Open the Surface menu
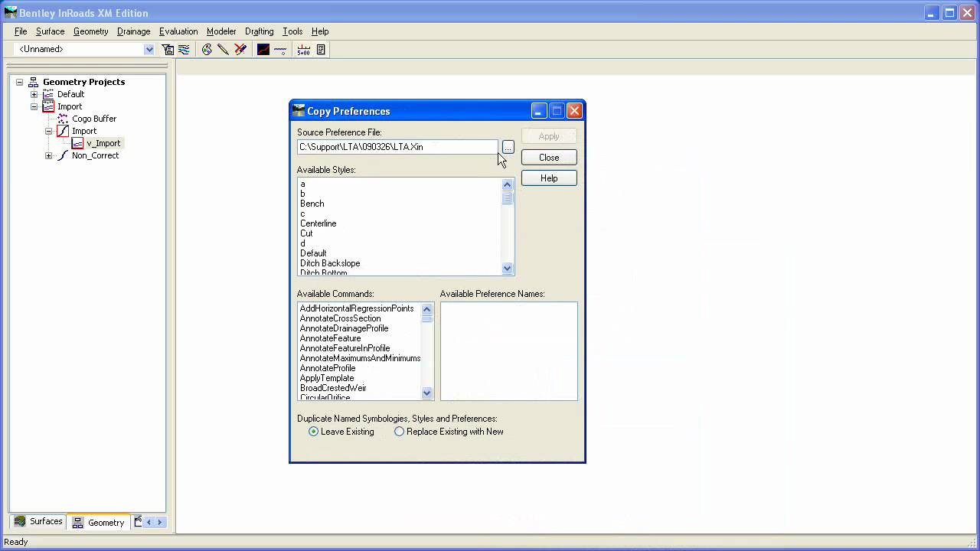This screenshot has width=980, height=551. click(50, 31)
